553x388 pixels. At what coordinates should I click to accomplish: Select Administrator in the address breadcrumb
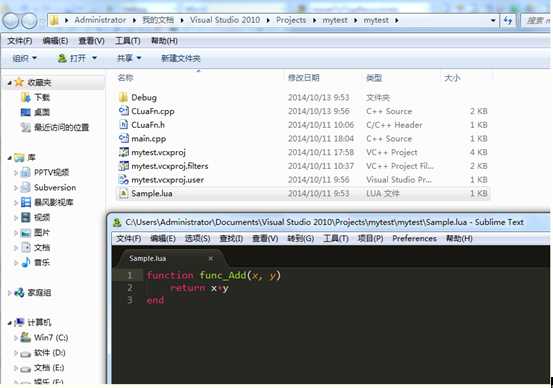(100, 20)
